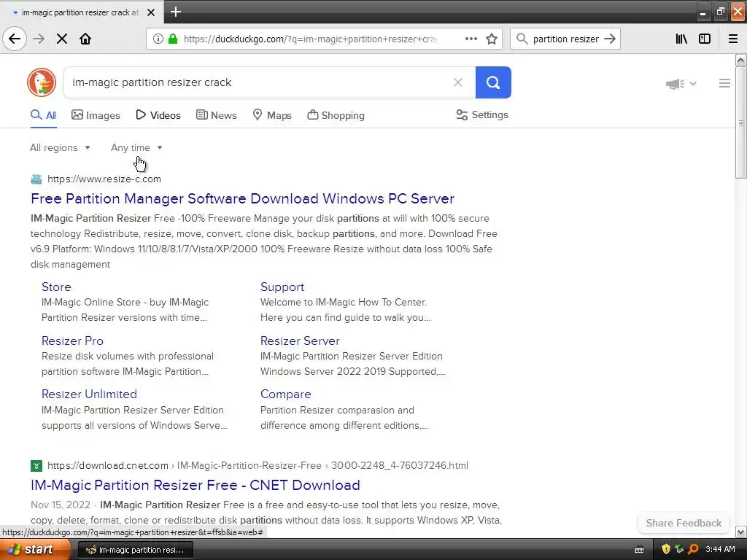
Task: Click the page scrollbar down arrow
Action: coord(740,532)
